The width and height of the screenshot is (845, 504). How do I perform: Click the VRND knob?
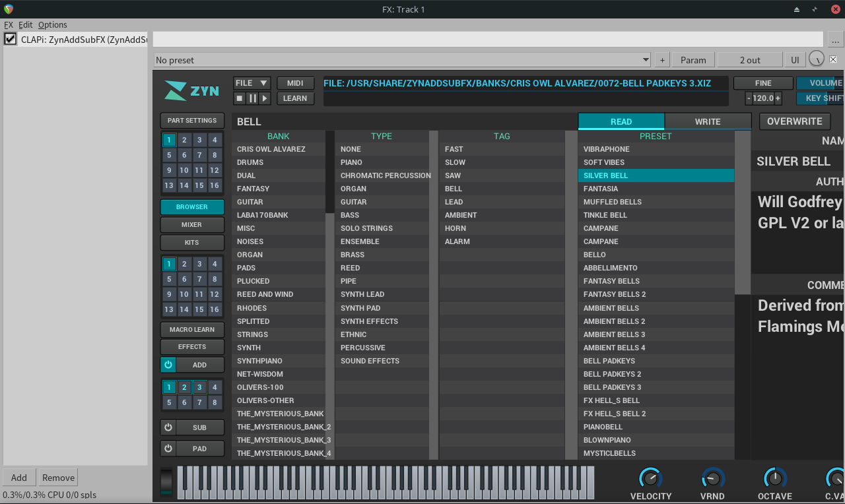pos(712,478)
